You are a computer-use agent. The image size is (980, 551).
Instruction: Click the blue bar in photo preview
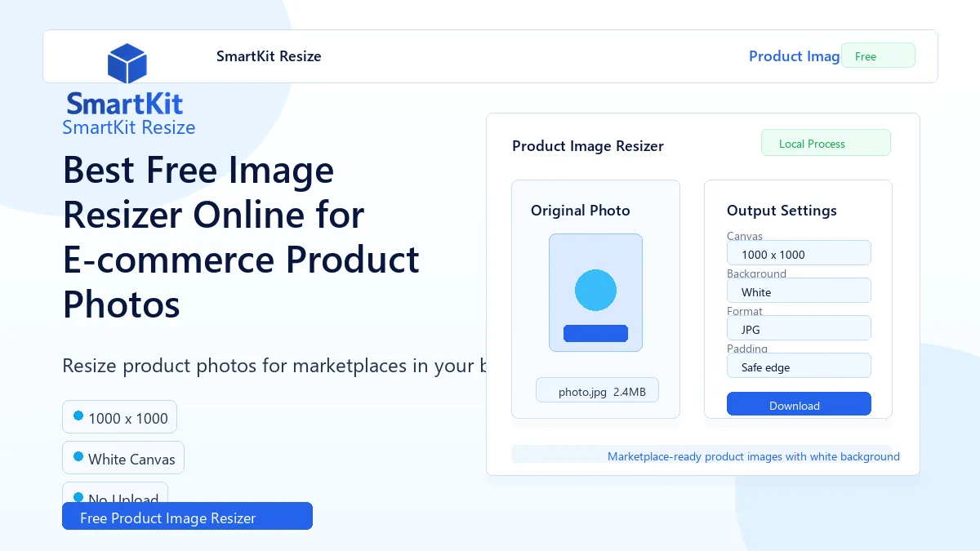coord(595,333)
